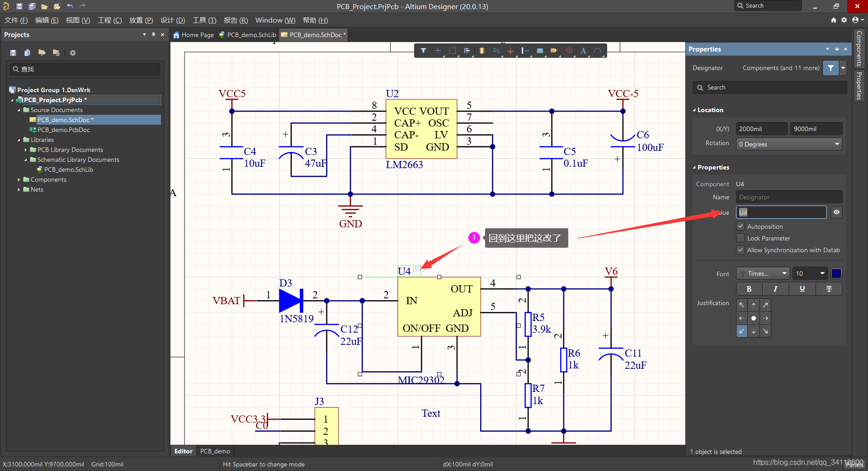Image resolution: width=868 pixels, height=471 pixels.
Task: Open the properties filter dropdown arrow
Action: 843,68
